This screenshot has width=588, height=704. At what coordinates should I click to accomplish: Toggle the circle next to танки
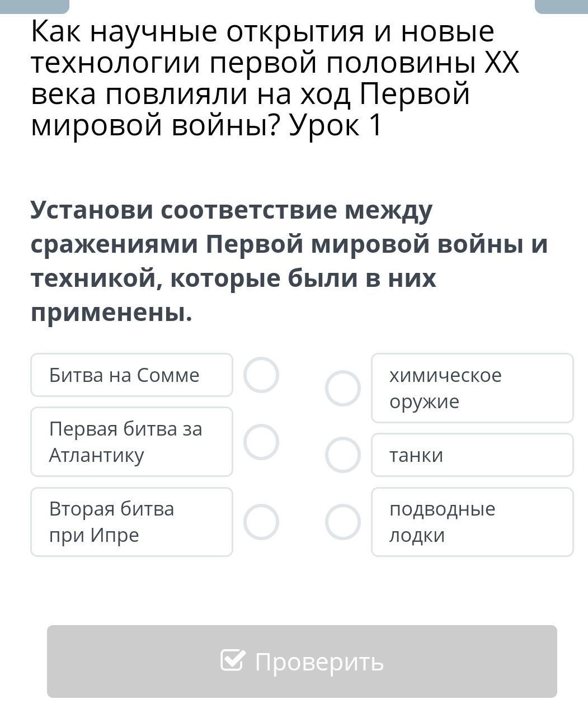pyautogui.click(x=343, y=455)
